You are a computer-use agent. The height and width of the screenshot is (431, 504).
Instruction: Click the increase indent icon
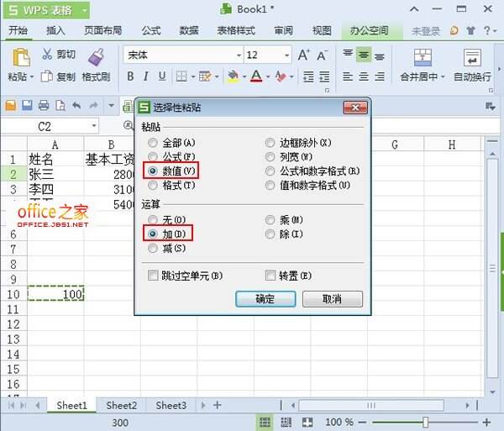(x=324, y=76)
